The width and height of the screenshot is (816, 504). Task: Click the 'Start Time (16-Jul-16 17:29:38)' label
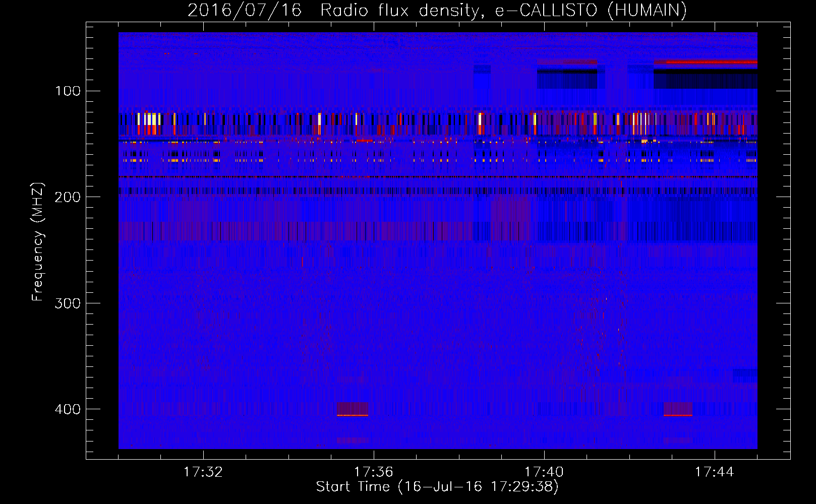pos(437,487)
